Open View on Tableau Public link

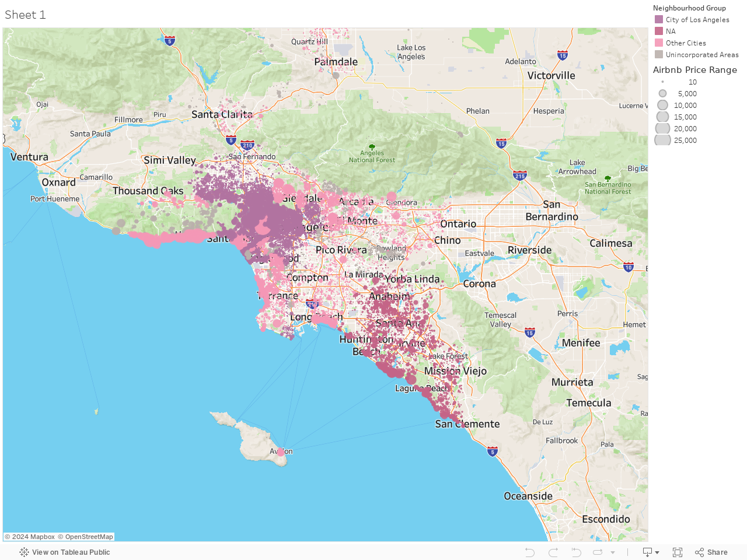[65, 552]
